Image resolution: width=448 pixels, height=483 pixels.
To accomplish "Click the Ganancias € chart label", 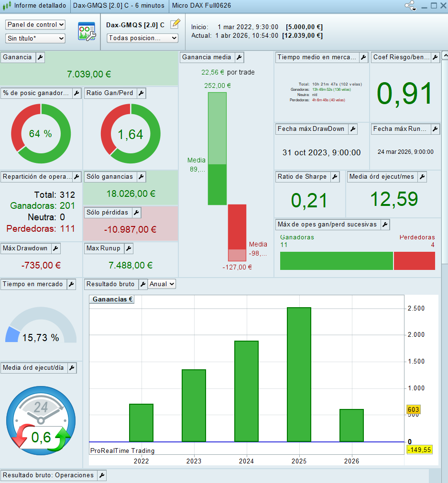I will [112, 300].
